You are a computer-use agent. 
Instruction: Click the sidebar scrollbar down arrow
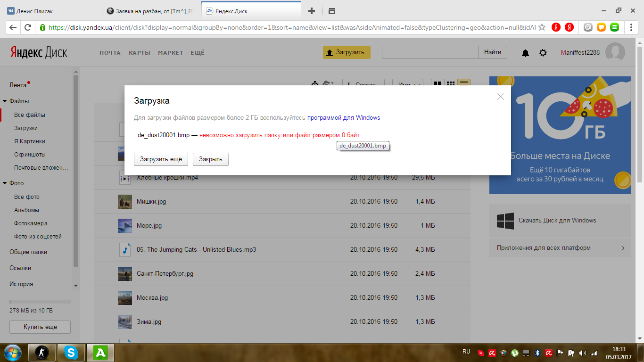76,286
